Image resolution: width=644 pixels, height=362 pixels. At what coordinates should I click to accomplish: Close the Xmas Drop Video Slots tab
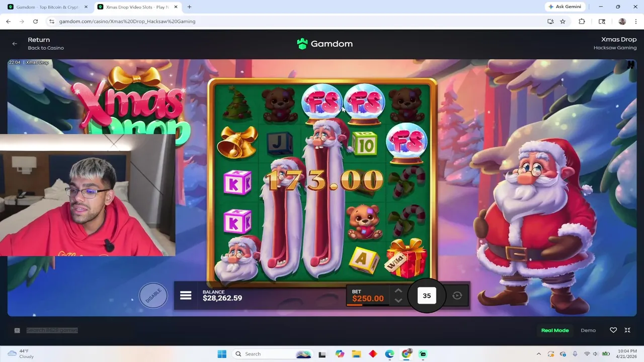pyautogui.click(x=176, y=7)
